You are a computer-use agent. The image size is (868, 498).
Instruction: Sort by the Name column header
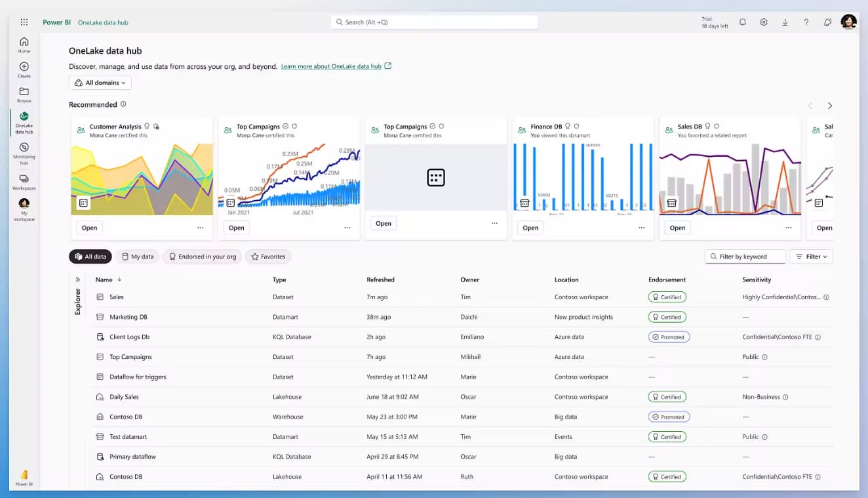click(x=104, y=280)
